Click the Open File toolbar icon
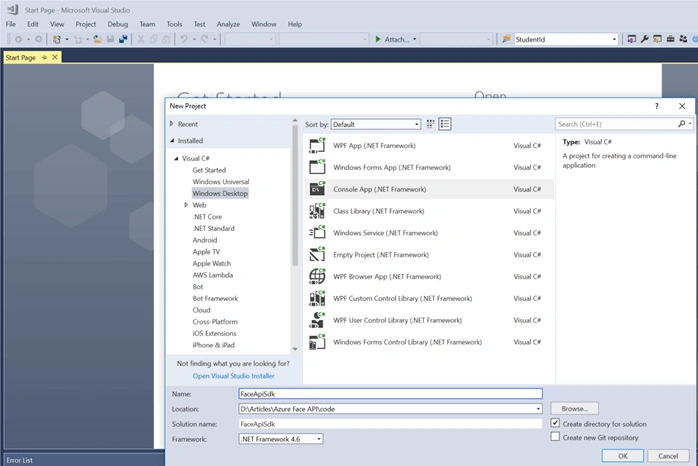 tap(97, 39)
